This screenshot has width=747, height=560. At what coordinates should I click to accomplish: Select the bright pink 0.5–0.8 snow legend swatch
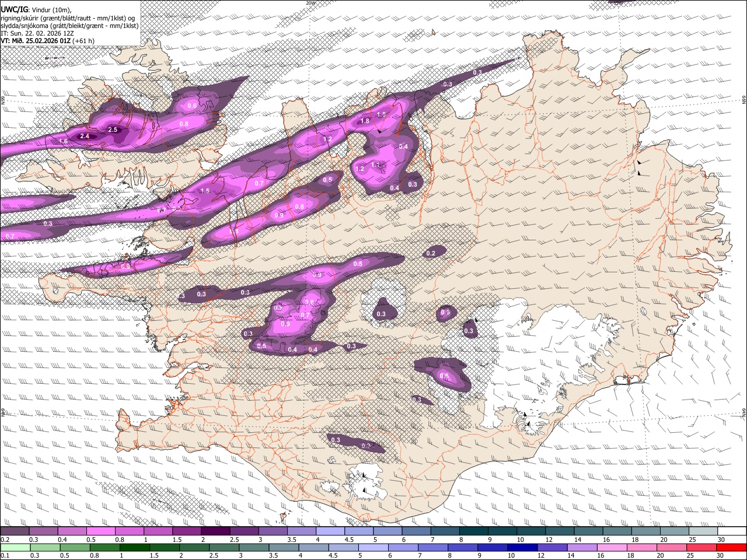point(100,531)
